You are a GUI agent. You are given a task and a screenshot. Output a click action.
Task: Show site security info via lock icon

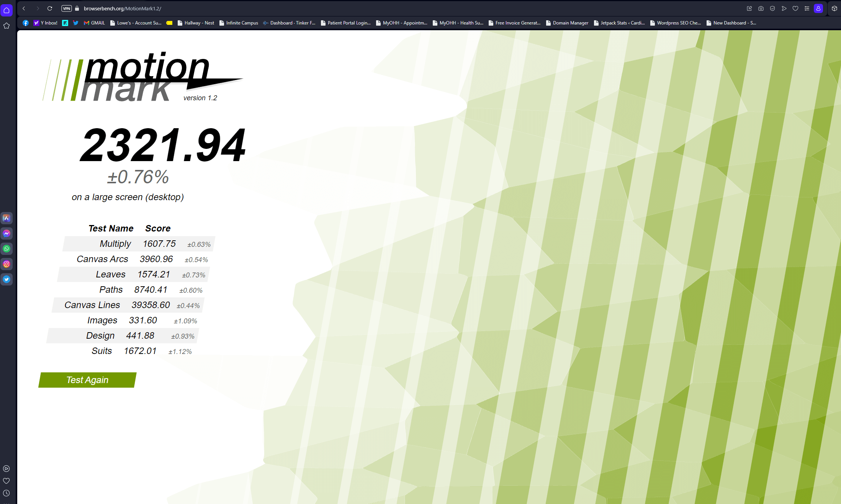[x=77, y=8]
